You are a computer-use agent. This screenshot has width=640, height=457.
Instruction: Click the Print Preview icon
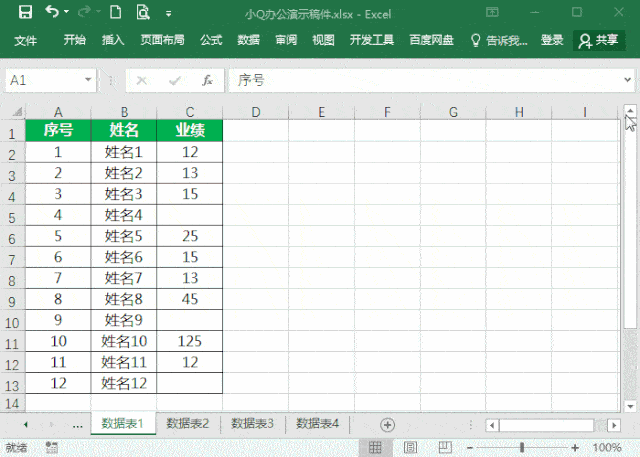click(143, 12)
